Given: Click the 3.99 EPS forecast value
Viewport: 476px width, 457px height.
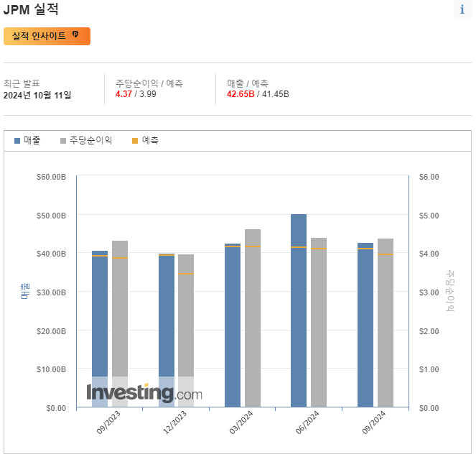Looking at the screenshot, I should point(148,94).
